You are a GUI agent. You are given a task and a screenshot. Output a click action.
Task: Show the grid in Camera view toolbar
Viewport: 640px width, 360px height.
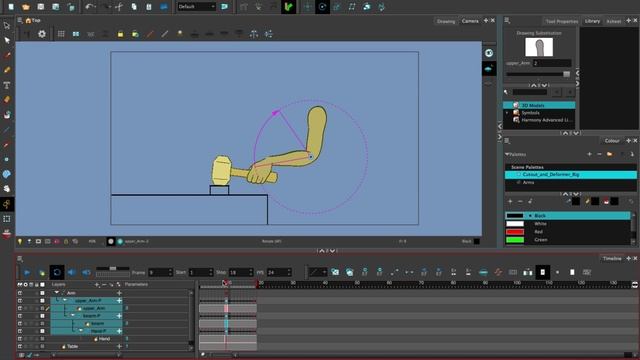[x=61, y=34]
